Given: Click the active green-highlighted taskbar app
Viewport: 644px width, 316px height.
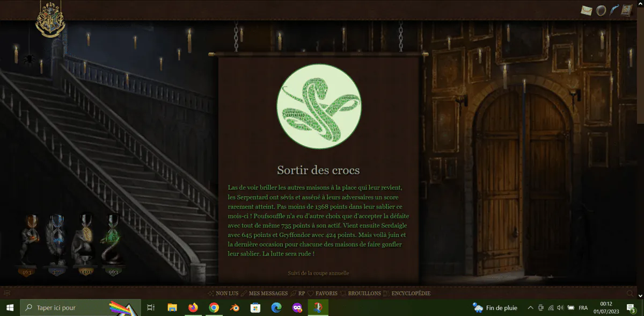Looking at the screenshot, I should pos(318,307).
